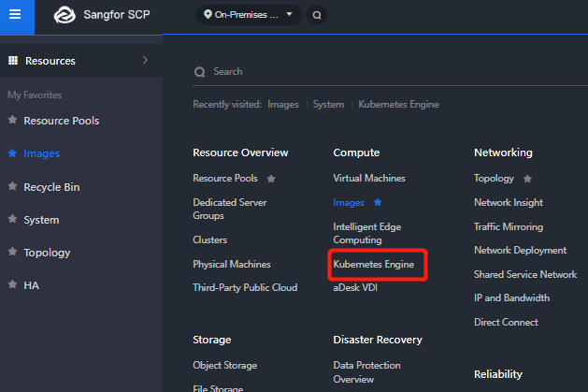
Task: Open Traffic Mirroring
Action: [509, 227]
